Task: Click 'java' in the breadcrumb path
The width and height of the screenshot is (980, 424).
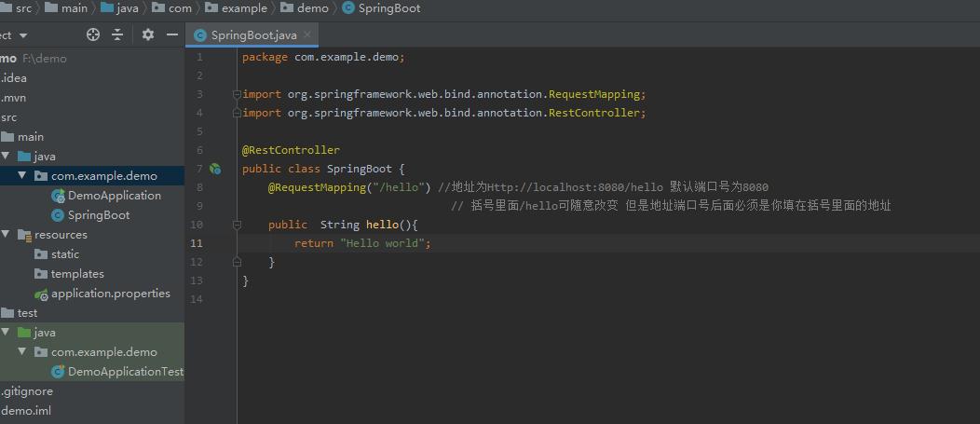Action: click(128, 8)
